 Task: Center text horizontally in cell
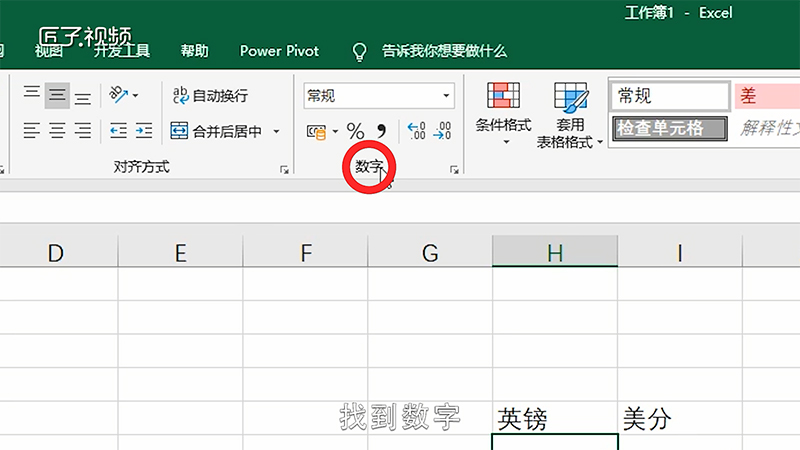coord(57,130)
